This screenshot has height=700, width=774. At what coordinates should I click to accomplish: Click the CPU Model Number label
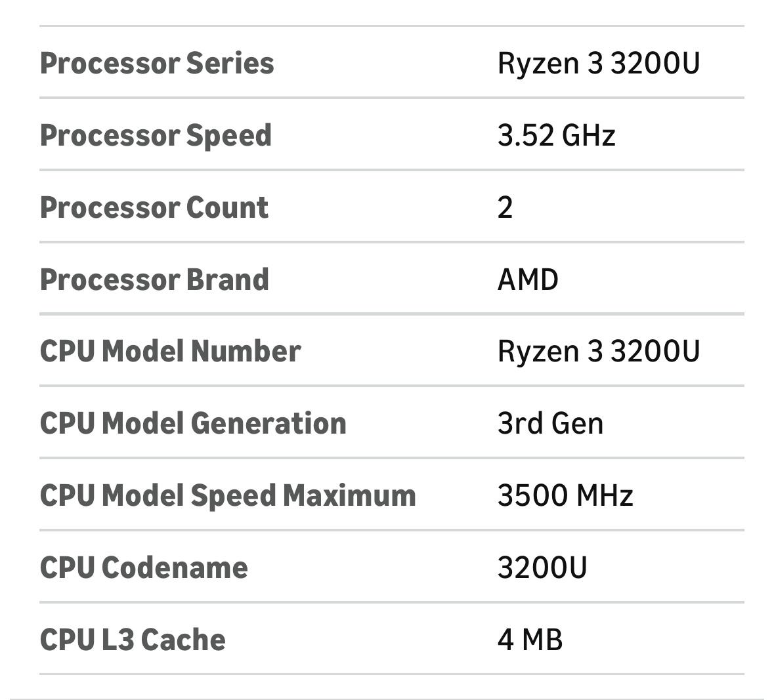170,352
